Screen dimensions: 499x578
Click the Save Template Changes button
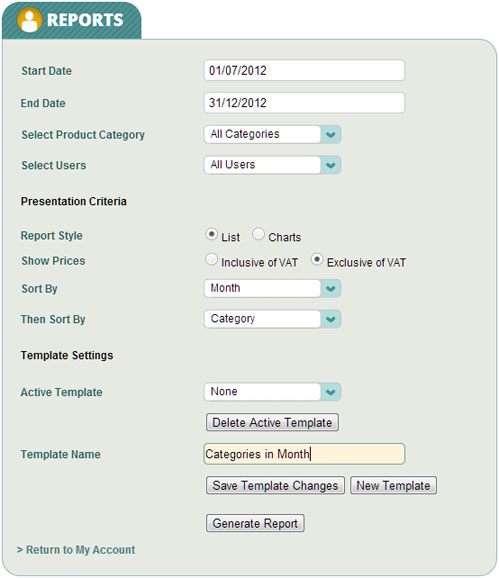275,485
